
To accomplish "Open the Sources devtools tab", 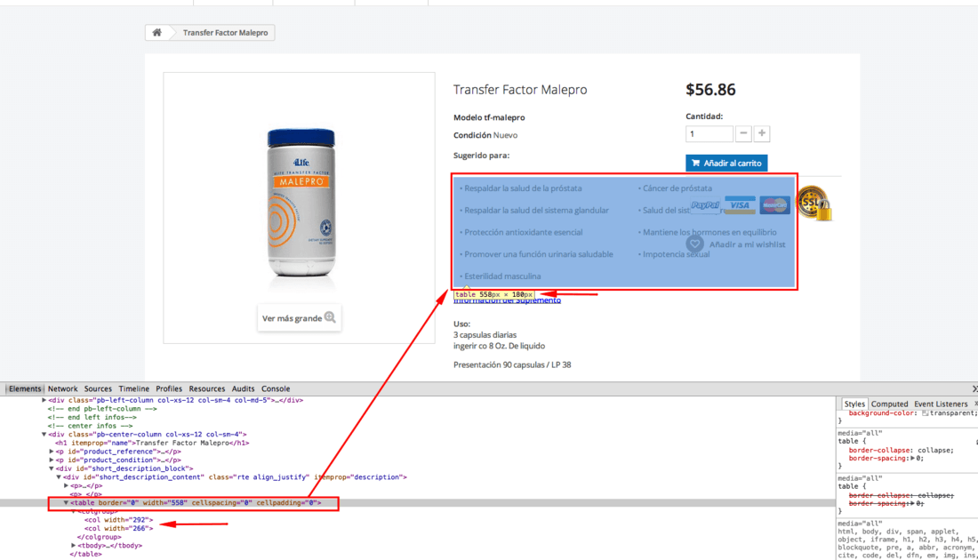I will [98, 388].
